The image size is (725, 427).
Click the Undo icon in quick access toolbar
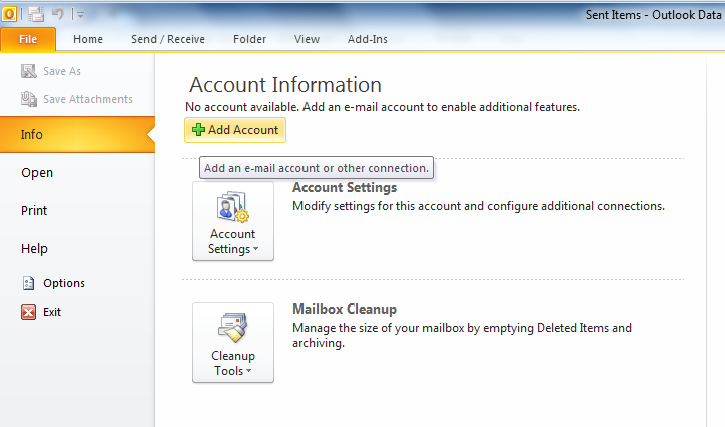point(58,14)
